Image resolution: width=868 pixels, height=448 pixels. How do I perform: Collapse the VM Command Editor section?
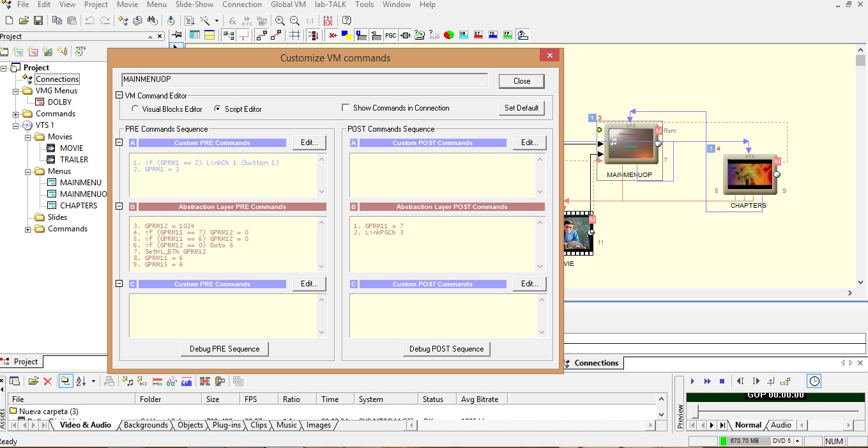point(119,95)
